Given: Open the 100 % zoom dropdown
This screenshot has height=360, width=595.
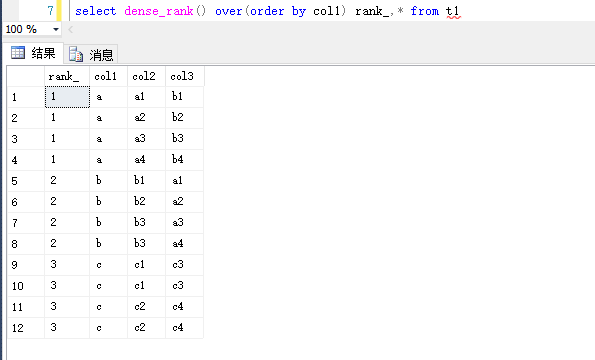Looking at the screenshot, I should coord(56,29).
